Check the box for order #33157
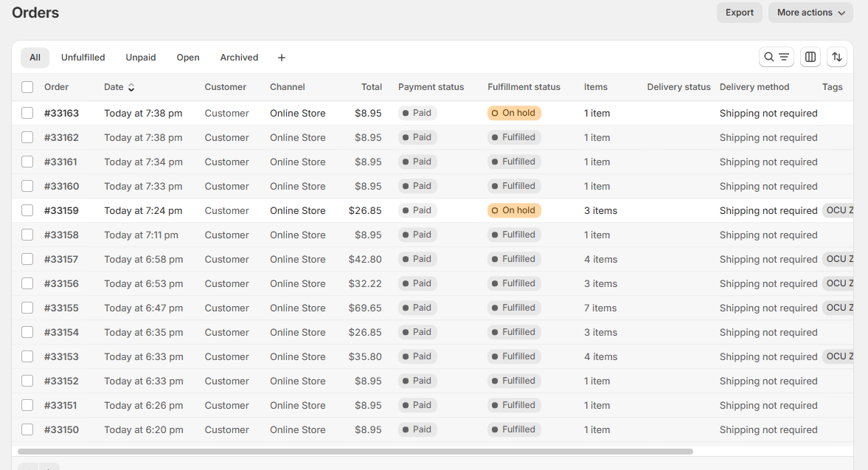 click(27, 259)
